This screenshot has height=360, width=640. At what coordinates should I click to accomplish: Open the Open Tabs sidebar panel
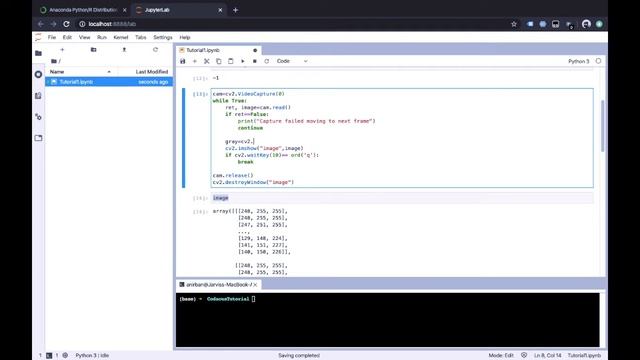38,138
